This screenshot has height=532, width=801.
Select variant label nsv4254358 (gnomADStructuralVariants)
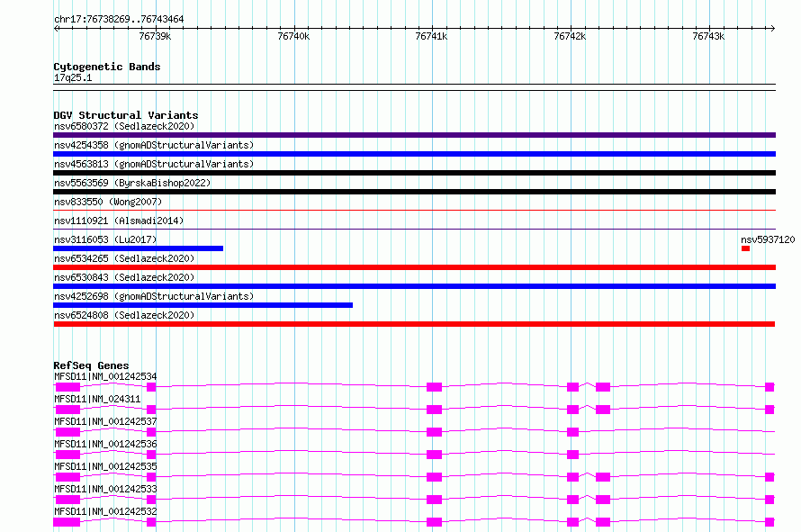pyautogui.click(x=154, y=145)
